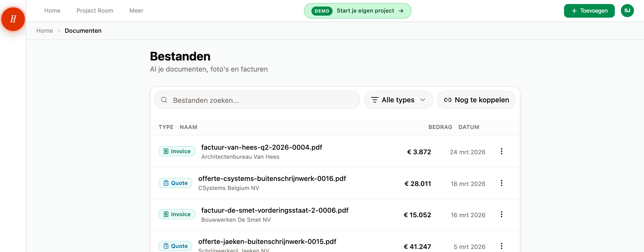
Task: Toggle the Quote badge on offerte-jaeken-buitenschrijnwerk-0015.pdf
Action: [x=175, y=246]
